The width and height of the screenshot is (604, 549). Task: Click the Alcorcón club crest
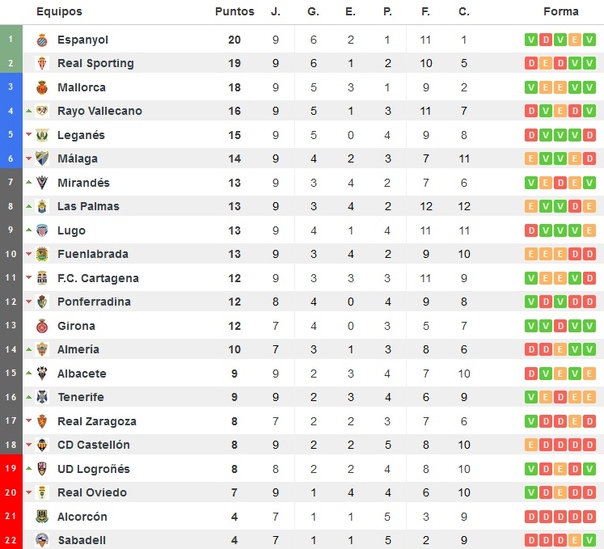point(42,517)
